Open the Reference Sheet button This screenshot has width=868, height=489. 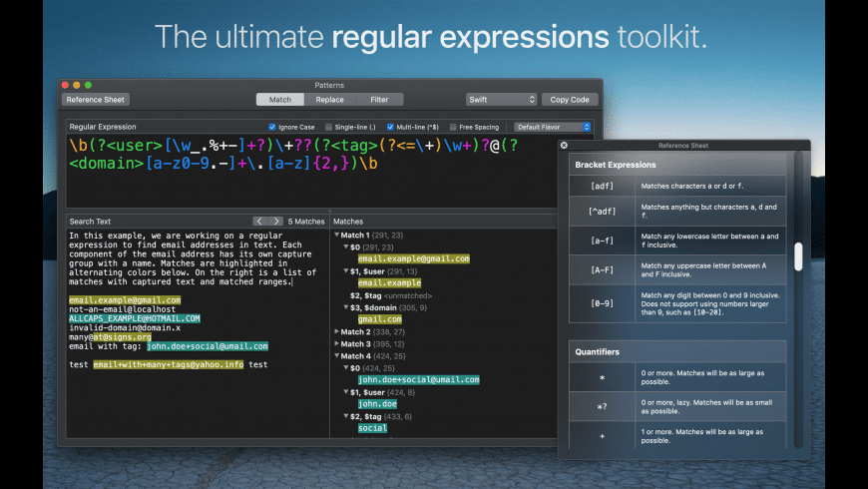tap(95, 100)
